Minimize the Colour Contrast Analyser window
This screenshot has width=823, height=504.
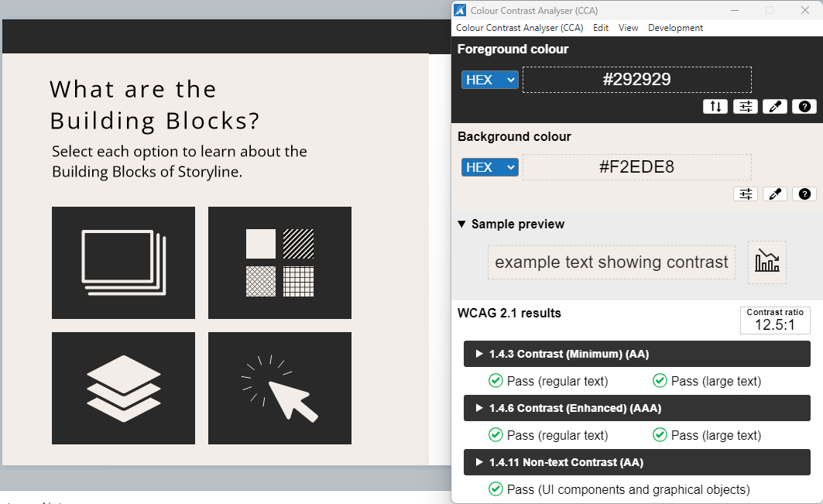(x=735, y=11)
